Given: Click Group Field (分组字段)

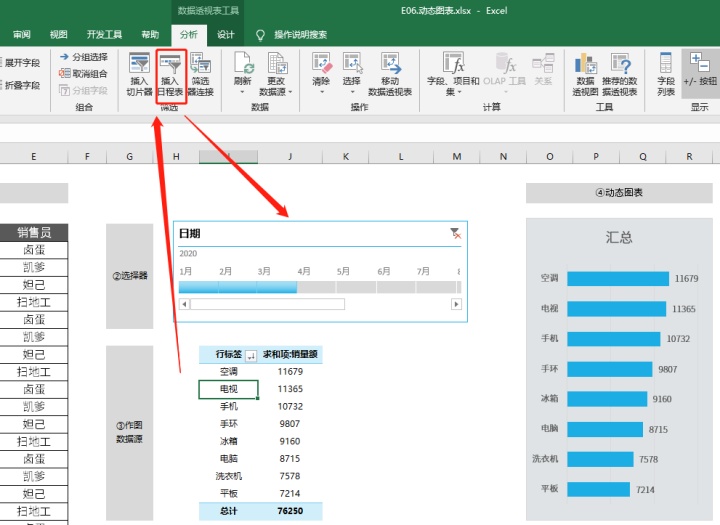Looking at the screenshot, I should [83, 90].
